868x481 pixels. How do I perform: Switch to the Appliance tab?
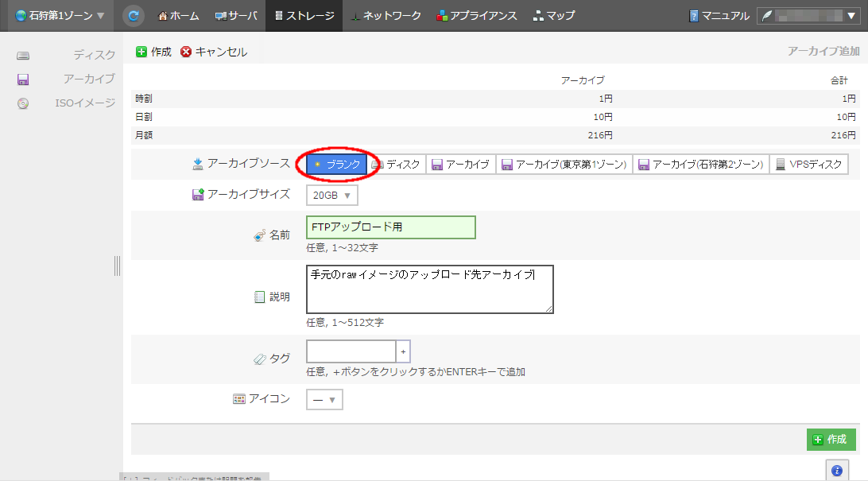click(477, 15)
